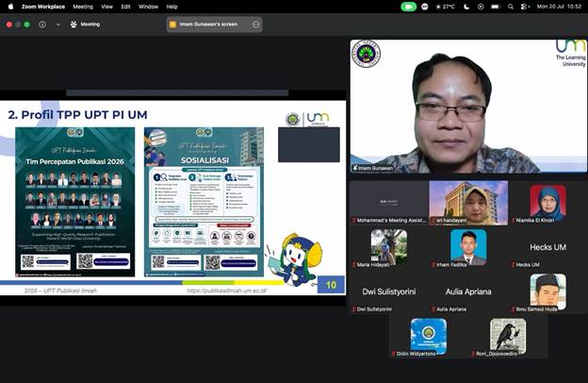Click the large Aulia Apriana name
Viewport: 588px width, 383px height.
point(468,291)
